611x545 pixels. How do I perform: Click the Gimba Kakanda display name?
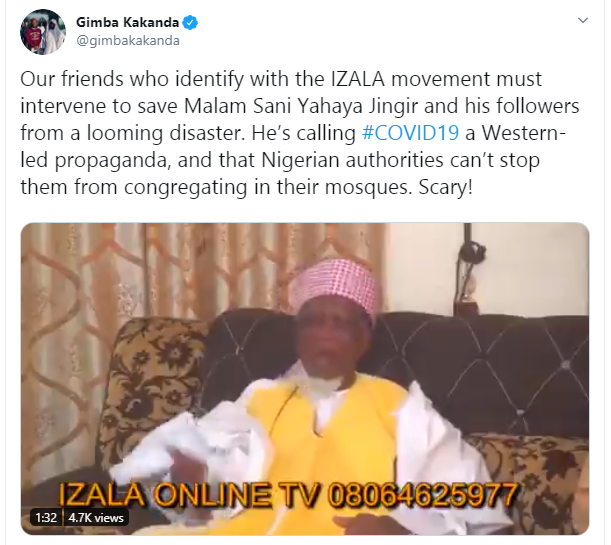pyautogui.click(x=127, y=22)
